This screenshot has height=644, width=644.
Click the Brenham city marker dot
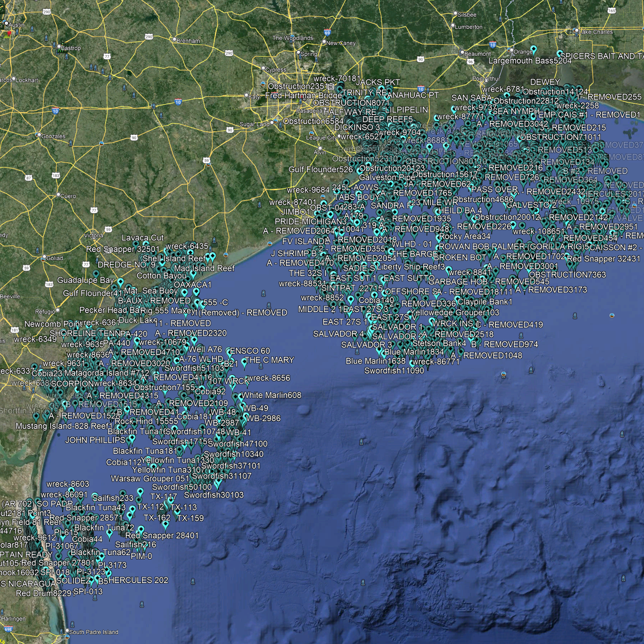[x=174, y=40]
